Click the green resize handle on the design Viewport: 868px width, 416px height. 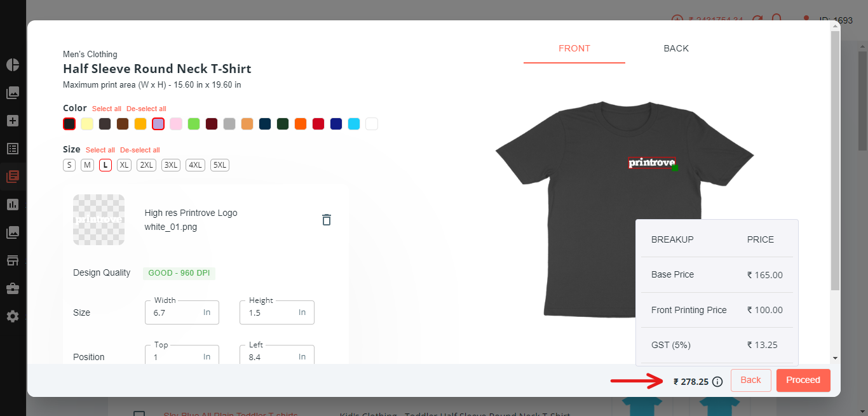[675, 168]
